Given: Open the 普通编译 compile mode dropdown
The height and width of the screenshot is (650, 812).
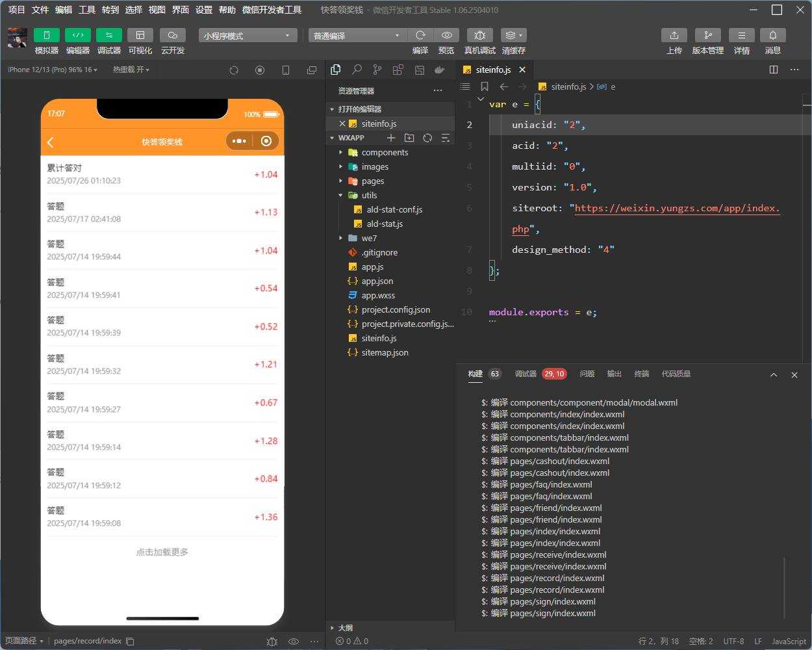Looking at the screenshot, I should click(x=357, y=36).
